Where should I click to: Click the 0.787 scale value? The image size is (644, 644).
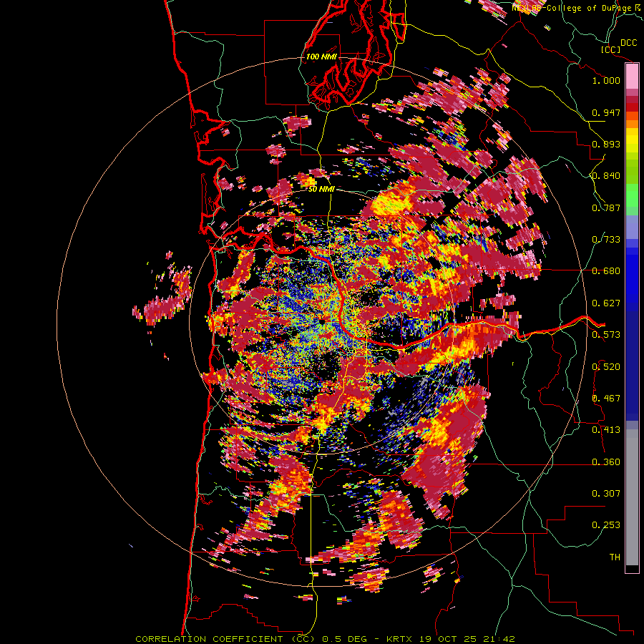point(606,208)
